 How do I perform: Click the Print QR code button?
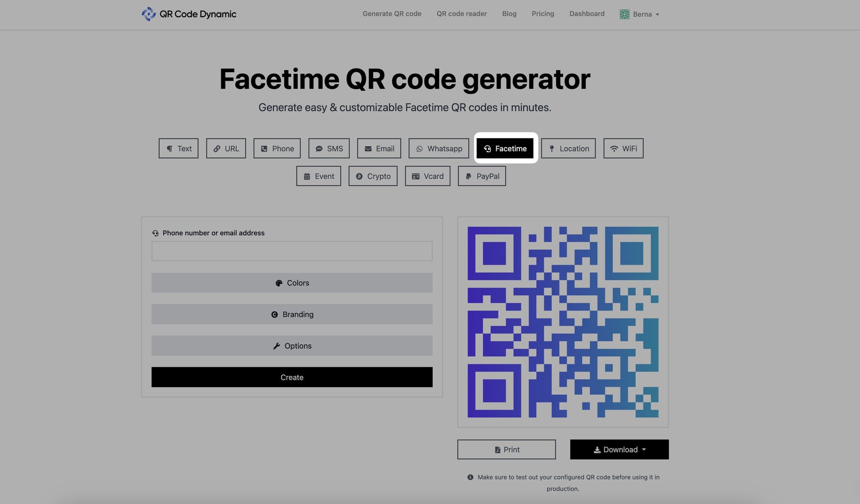point(506,449)
